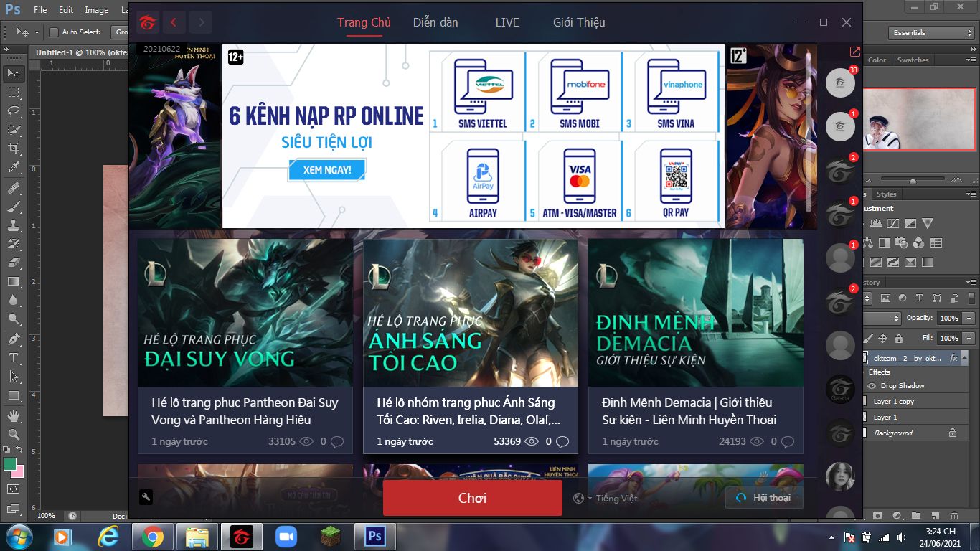Viewport: 980px width, 551px height.
Task: Select the Spot Healing Brush tool
Action: [x=14, y=188]
